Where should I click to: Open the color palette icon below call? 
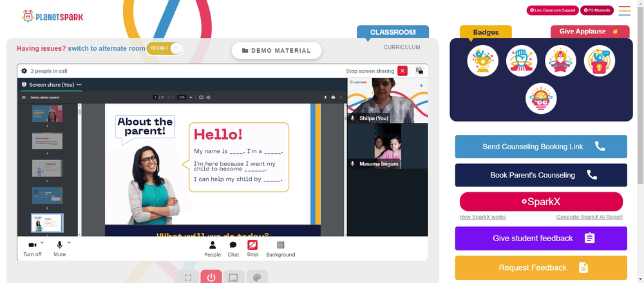click(257, 277)
